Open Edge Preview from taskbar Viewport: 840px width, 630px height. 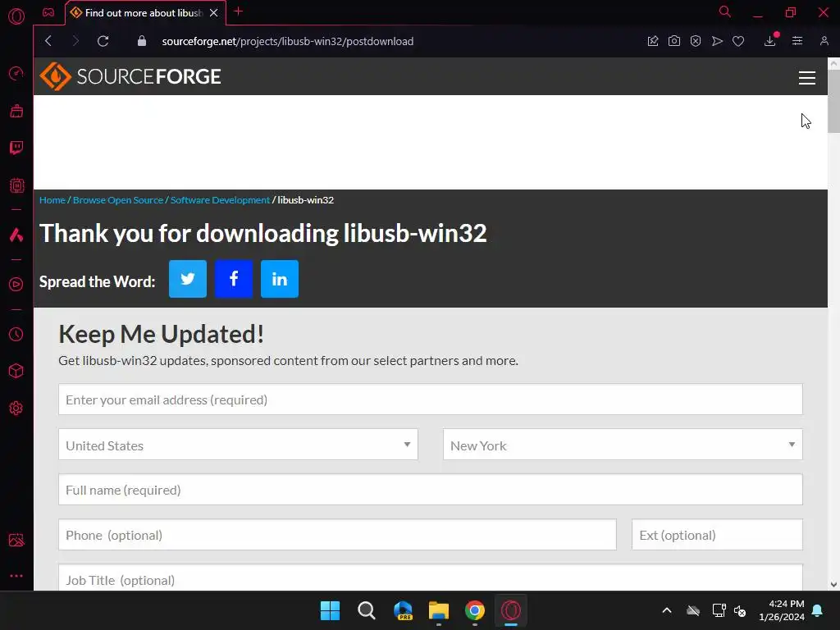(x=403, y=610)
